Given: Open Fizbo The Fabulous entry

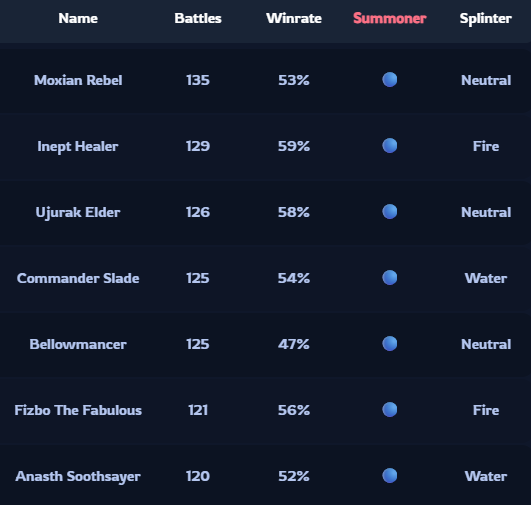Looking at the screenshot, I should [78, 411].
